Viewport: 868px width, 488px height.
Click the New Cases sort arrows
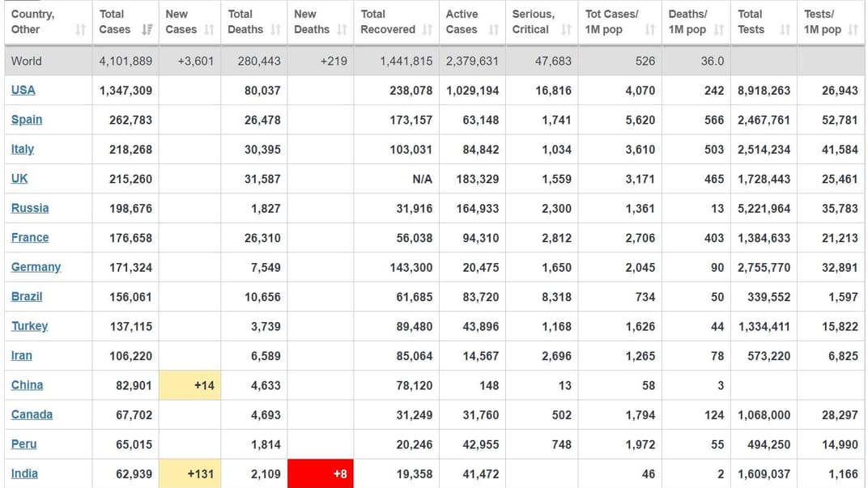point(209,30)
